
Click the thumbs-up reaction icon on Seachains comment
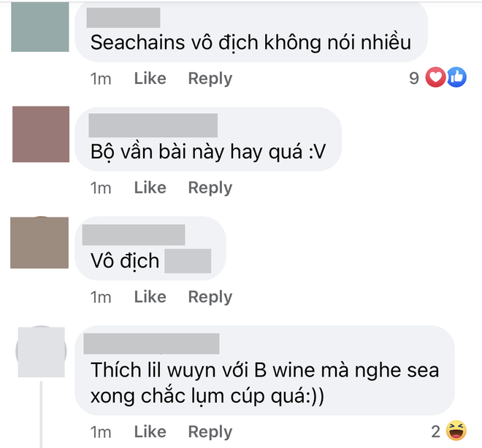pyautogui.click(x=456, y=77)
